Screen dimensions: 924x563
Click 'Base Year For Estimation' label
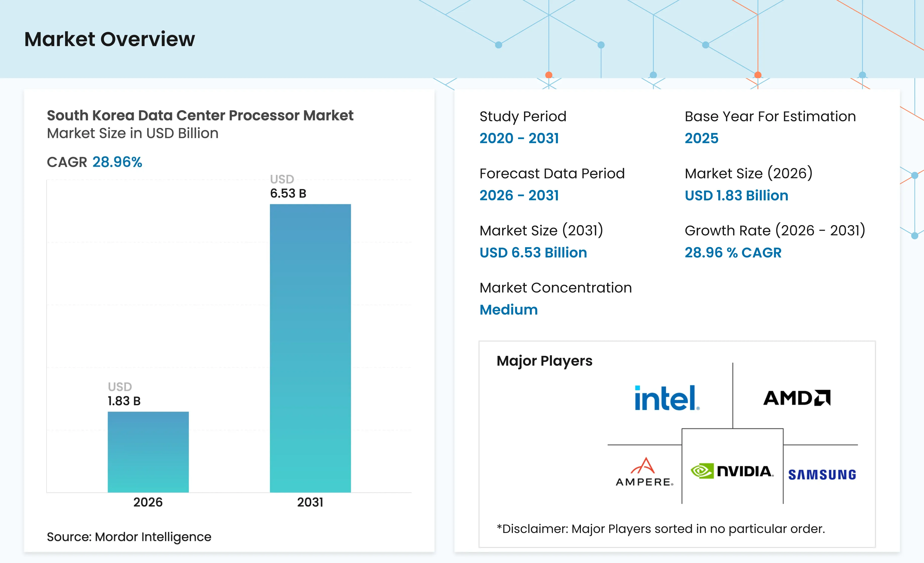770,116
